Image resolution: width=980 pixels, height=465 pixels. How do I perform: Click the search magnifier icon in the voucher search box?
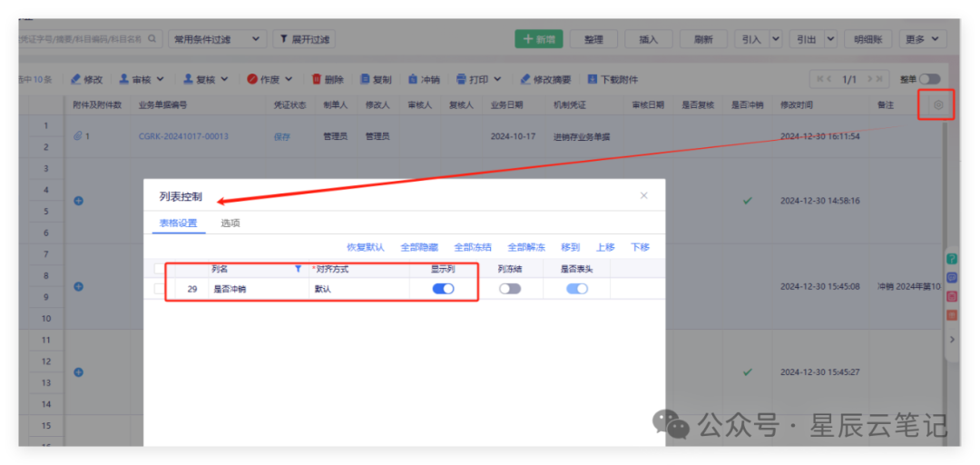pyautogui.click(x=152, y=39)
